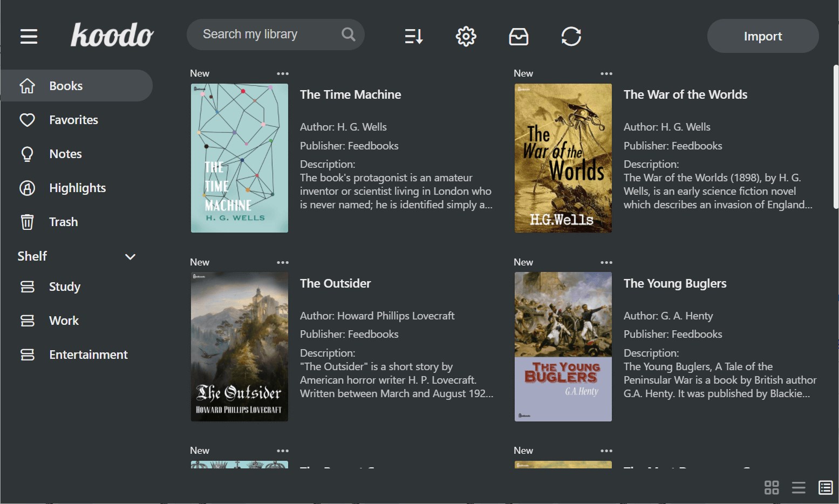
Task: Collapse the Shelf section
Action: (x=130, y=256)
